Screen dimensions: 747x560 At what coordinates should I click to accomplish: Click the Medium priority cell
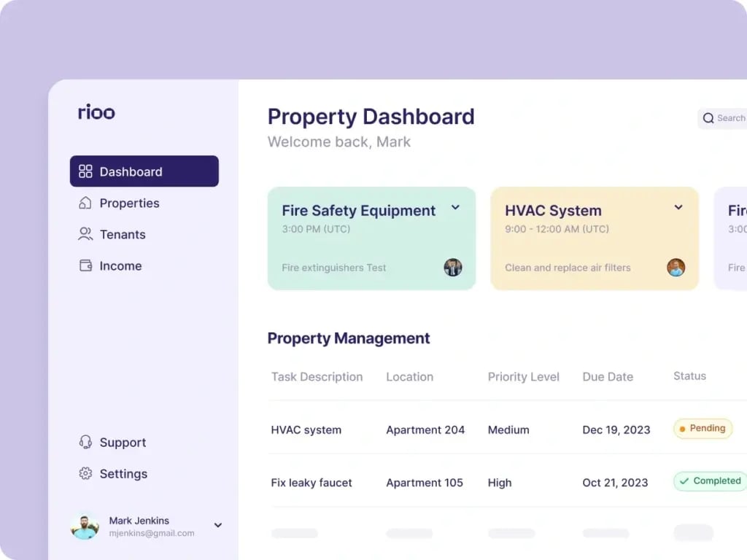pos(508,429)
